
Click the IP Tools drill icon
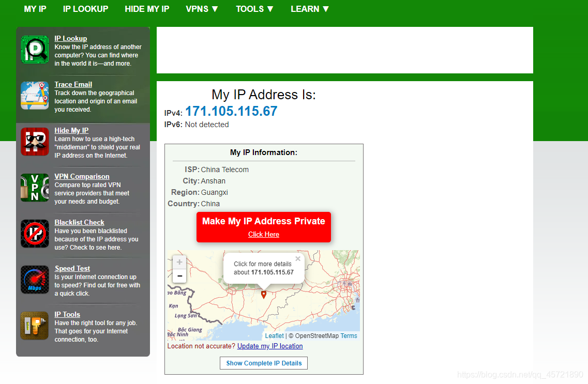(35, 326)
